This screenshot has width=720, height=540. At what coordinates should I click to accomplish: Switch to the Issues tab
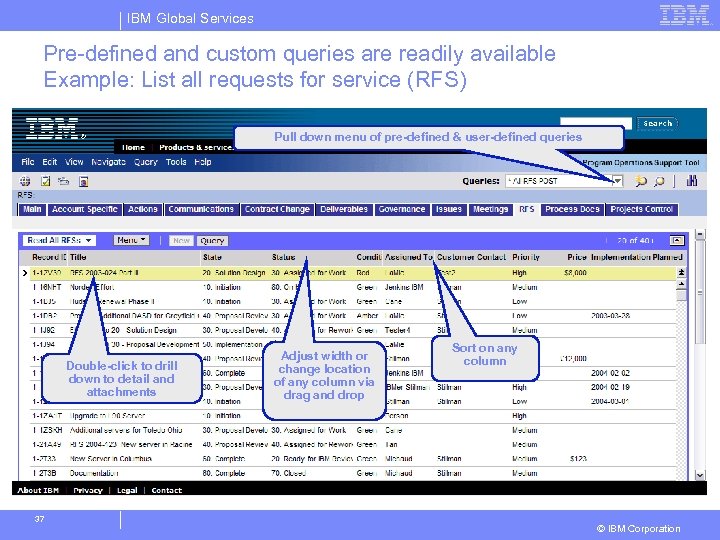pos(449,209)
